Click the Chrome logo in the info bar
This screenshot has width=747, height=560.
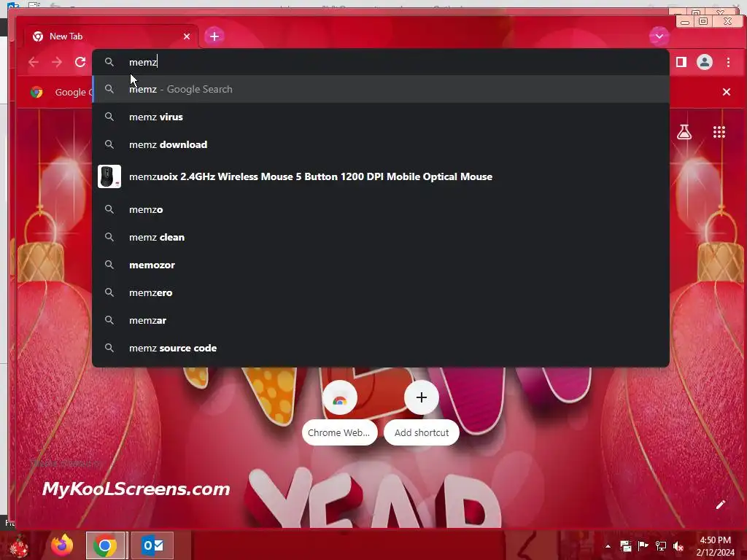point(36,92)
